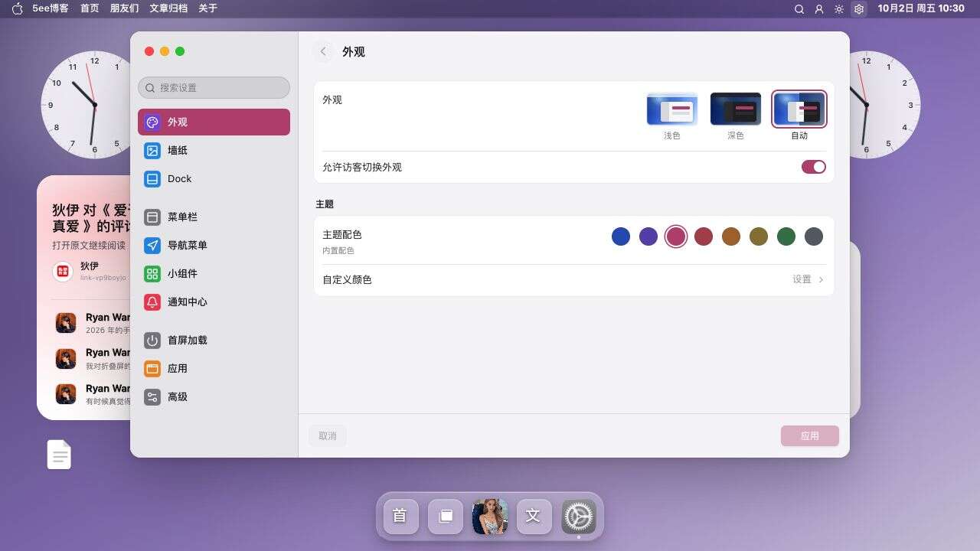The image size is (980, 551).
Task: Open the 首屏加载 settings with power icon
Action: click(x=214, y=341)
